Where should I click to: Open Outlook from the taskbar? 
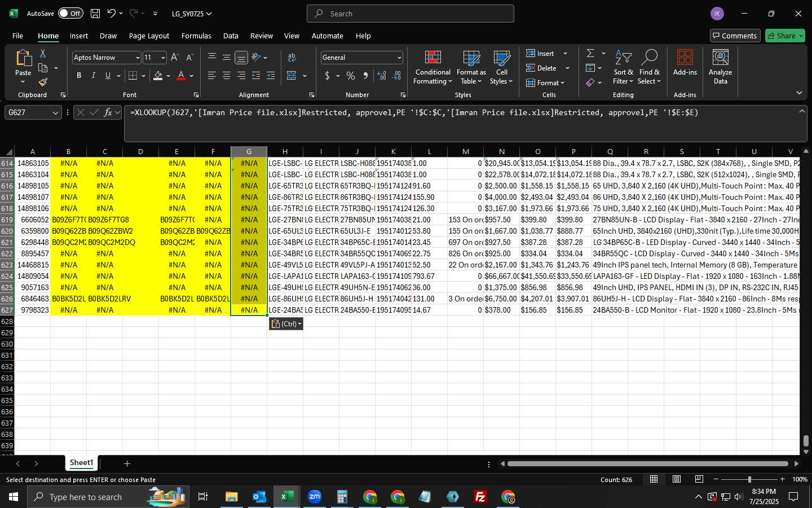click(x=259, y=497)
